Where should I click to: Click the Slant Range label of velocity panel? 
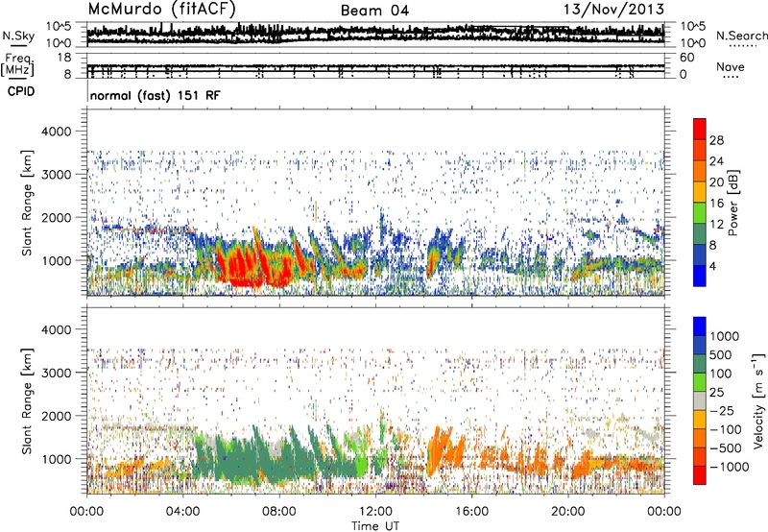point(27,401)
